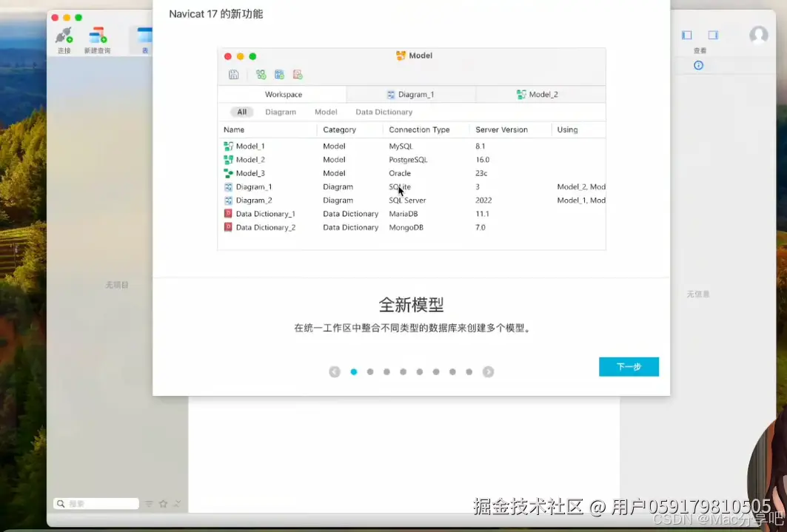Switch to the Diagram_1 tab

coord(411,94)
